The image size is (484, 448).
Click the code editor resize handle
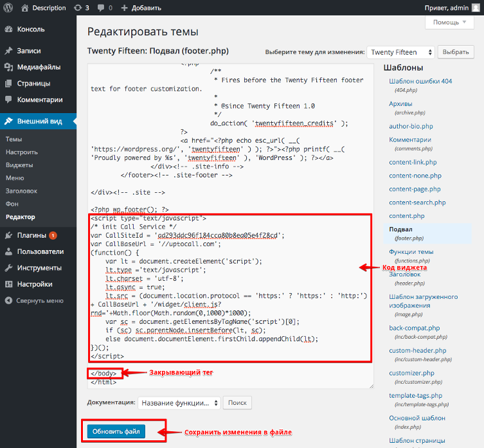(x=371, y=386)
